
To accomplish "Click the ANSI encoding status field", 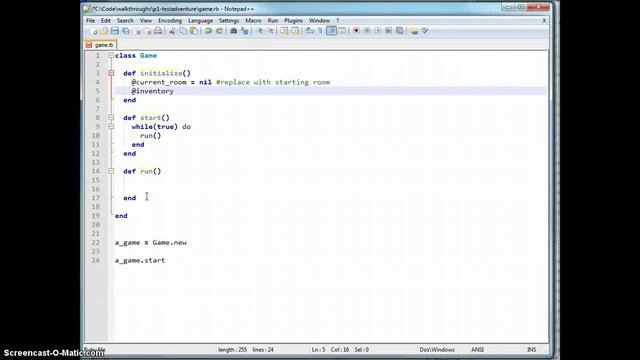I will 478,350.
